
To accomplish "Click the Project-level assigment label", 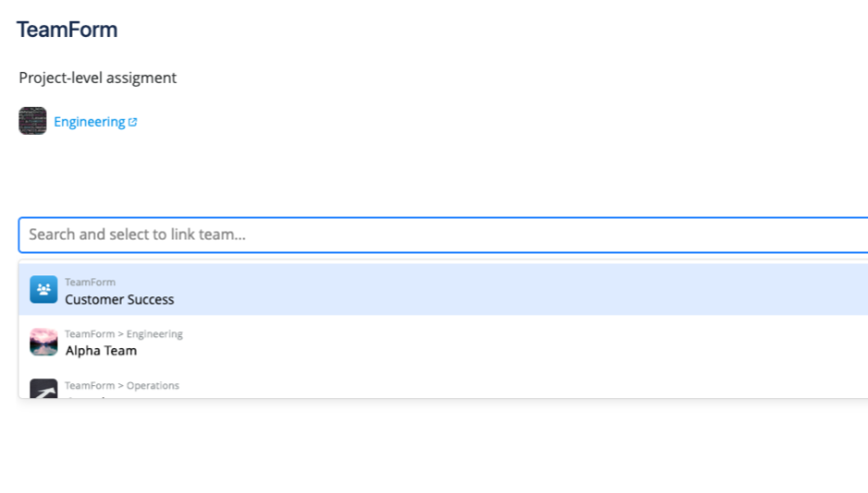I will click(98, 78).
